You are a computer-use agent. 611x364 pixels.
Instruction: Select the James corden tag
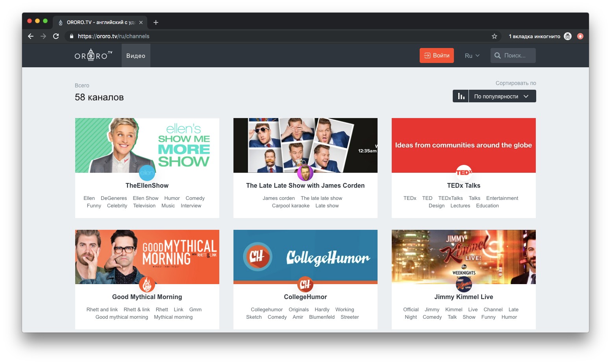tap(279, 198)
